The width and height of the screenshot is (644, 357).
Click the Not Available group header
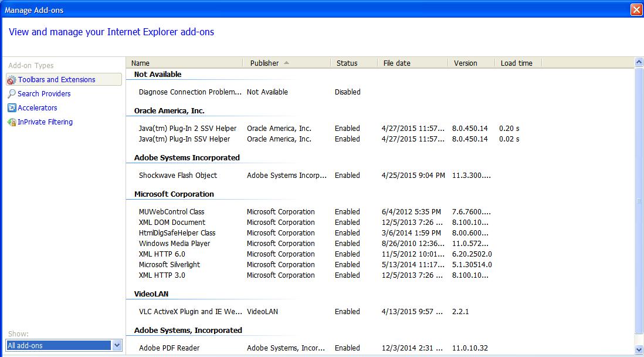point(158,75)
